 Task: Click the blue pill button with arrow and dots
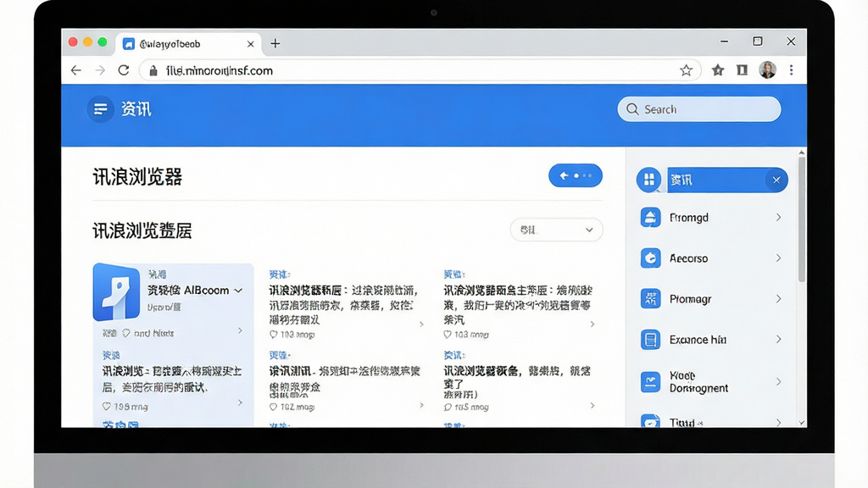point(576,175)
